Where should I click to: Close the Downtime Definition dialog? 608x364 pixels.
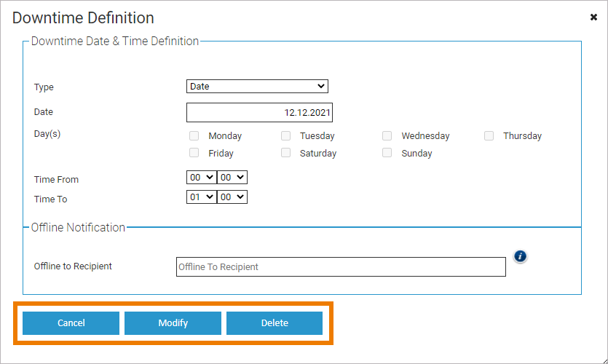point(593,17)
